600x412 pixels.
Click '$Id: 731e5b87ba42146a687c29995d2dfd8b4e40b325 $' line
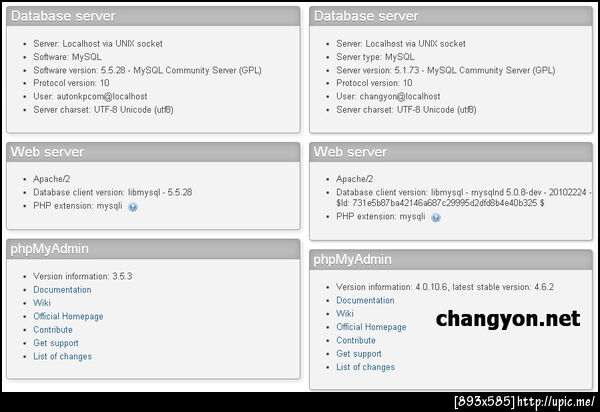440,203
